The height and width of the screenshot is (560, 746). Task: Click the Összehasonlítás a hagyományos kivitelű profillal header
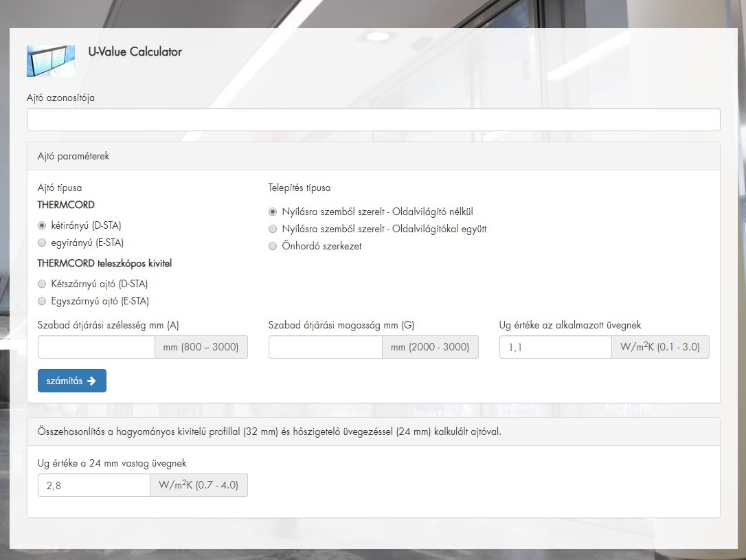point(374,432)
